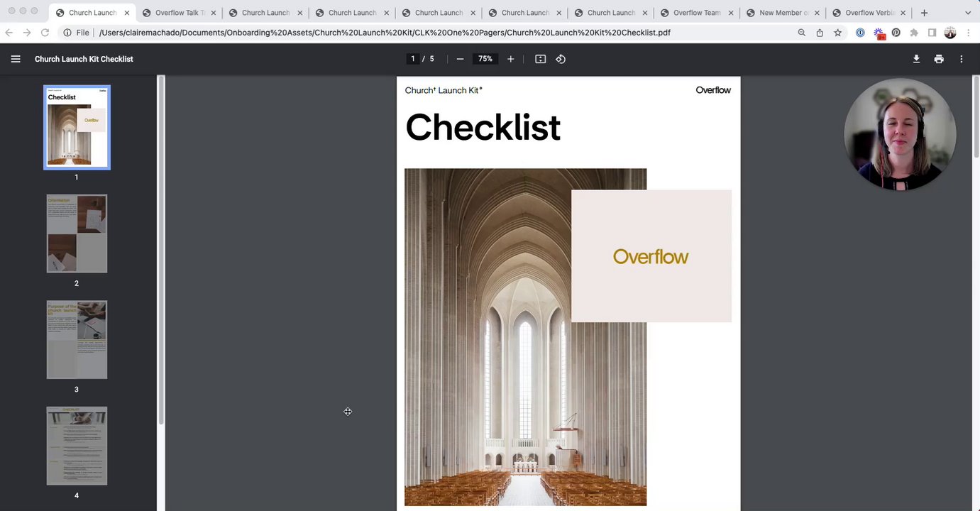
Task: Zoom in the PDF with plus icon
Action: (510, 59)
